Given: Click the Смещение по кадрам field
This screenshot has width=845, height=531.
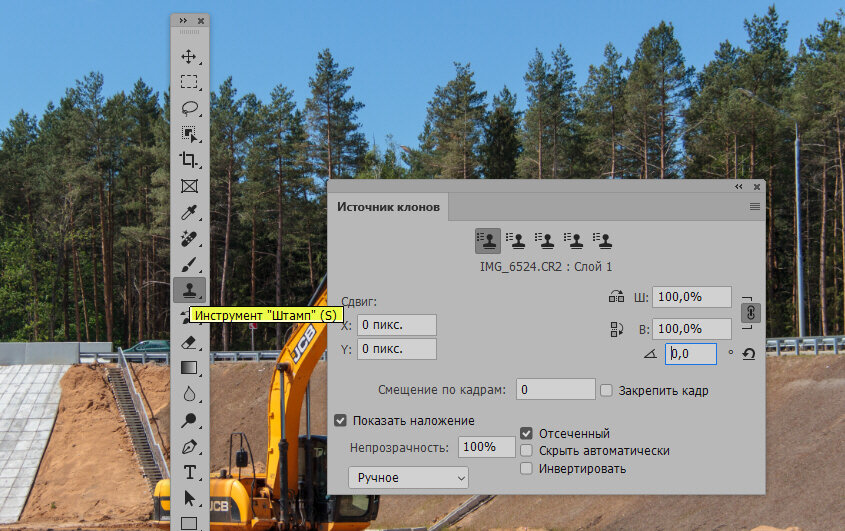Looking at the screenshot, I should 556,389.
